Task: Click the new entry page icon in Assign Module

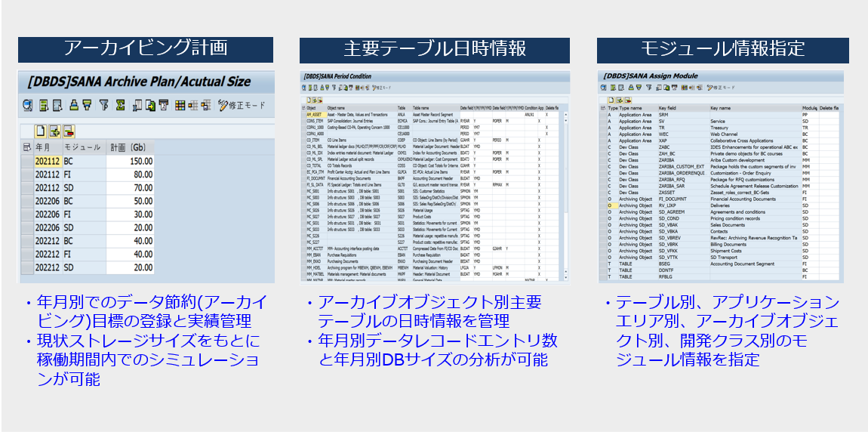Action: 611,100
